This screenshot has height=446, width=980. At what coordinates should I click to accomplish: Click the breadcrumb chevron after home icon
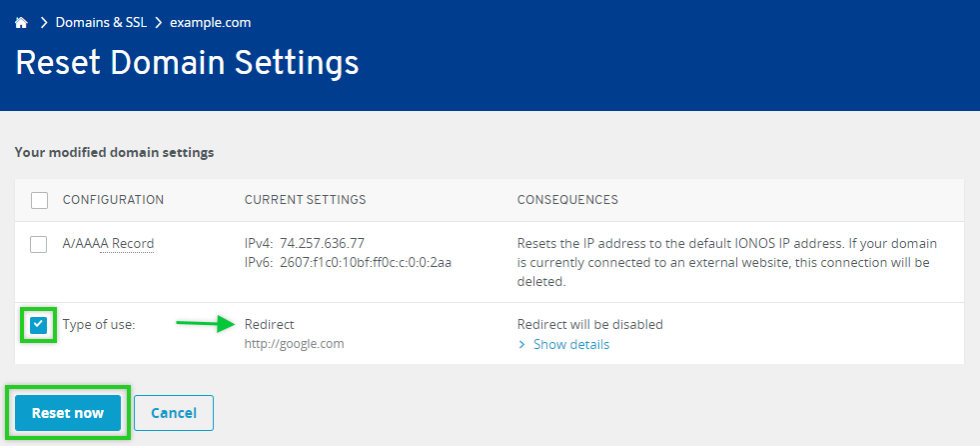[45, 22]
